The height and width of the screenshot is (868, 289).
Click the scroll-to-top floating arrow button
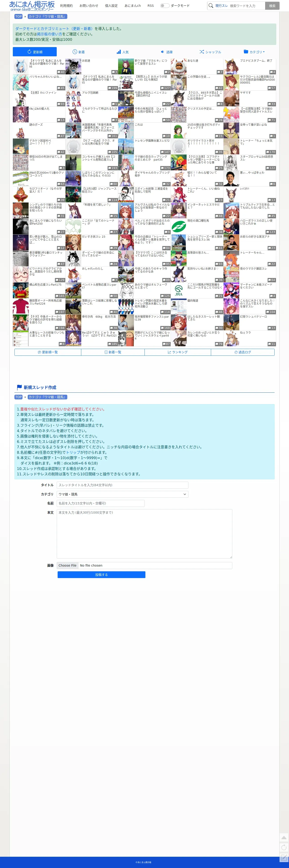click(284, 838)
